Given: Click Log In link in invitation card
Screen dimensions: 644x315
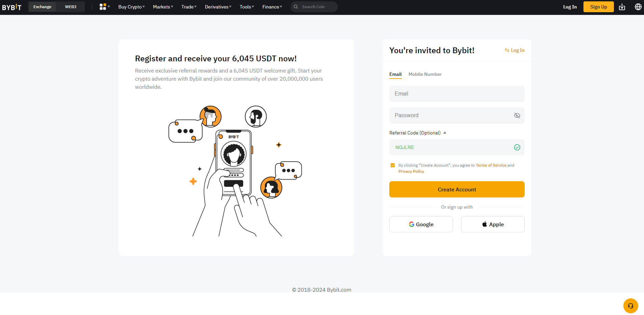Looking at the screenshot, I should point(517,50).
